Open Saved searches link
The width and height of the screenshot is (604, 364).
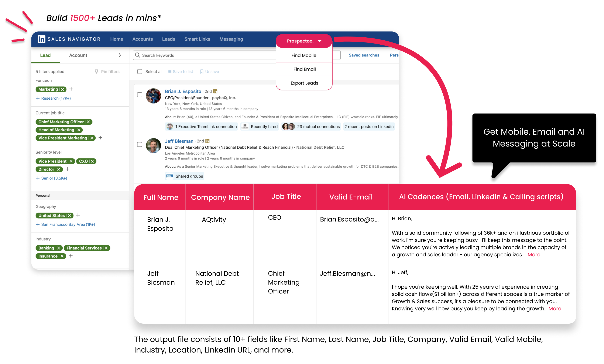[364, 55]
